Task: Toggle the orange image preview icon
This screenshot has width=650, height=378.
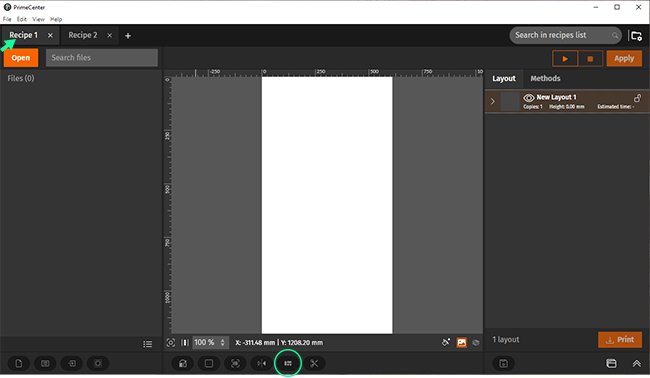Action: (461, 342)
